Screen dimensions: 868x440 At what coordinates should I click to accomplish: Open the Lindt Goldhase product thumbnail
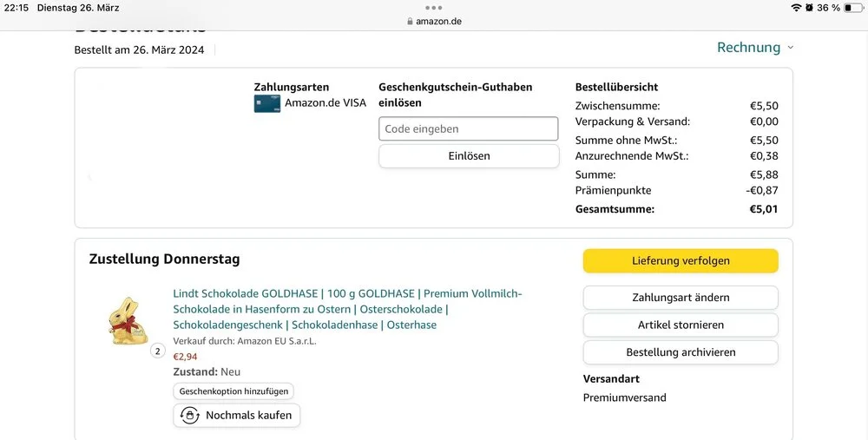(x=128, y=320)
